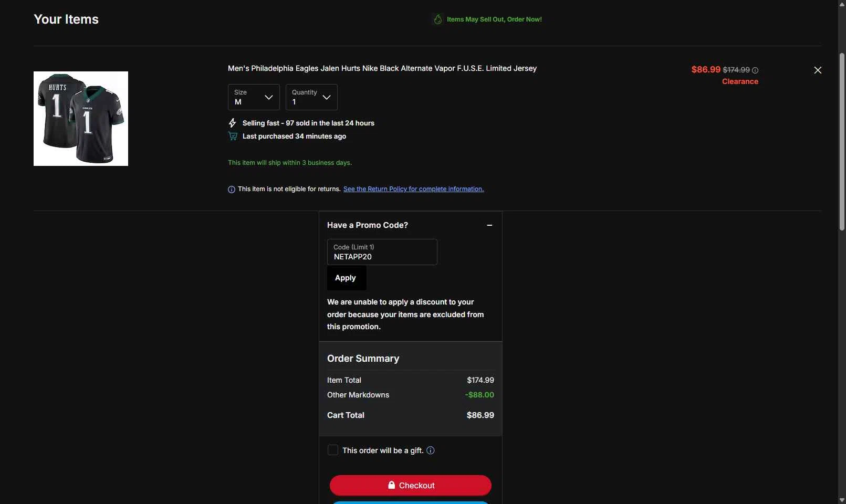Click the lightning bolt selling fast icon
Image resolution: width=846 pixels, height=504 pixels.
point(233,123)
